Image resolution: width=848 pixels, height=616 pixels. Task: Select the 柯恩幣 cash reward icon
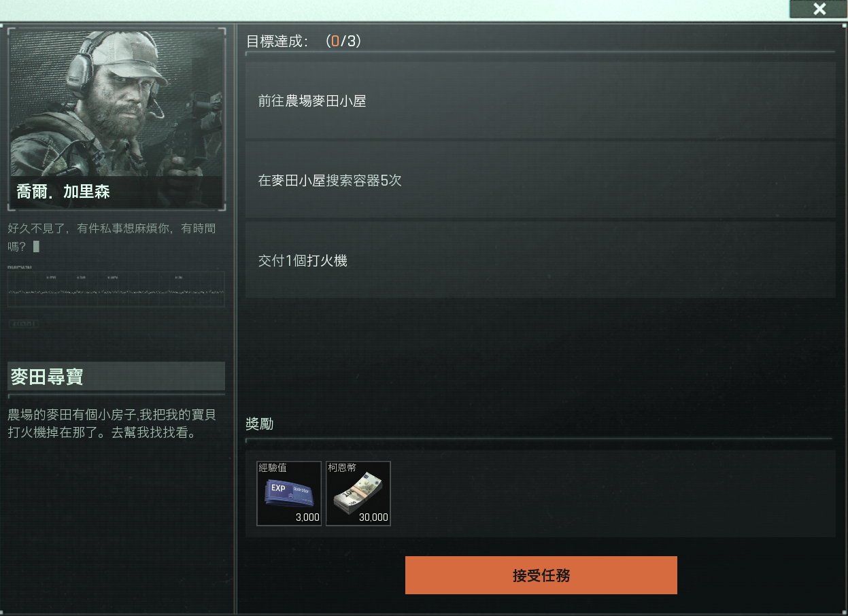click(358, 494)
